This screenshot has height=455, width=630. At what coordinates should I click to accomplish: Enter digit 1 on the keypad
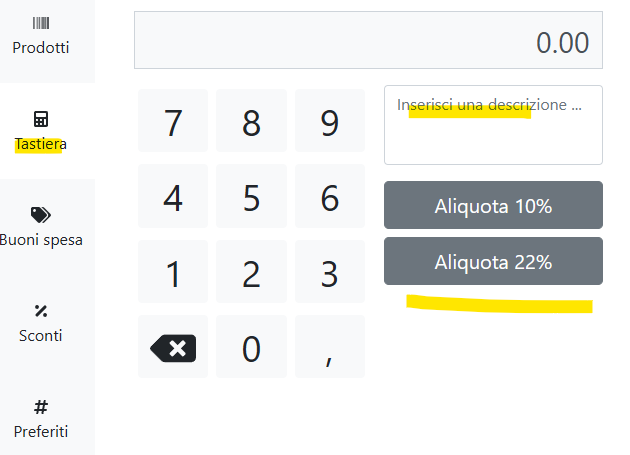[x=173, y=273]
